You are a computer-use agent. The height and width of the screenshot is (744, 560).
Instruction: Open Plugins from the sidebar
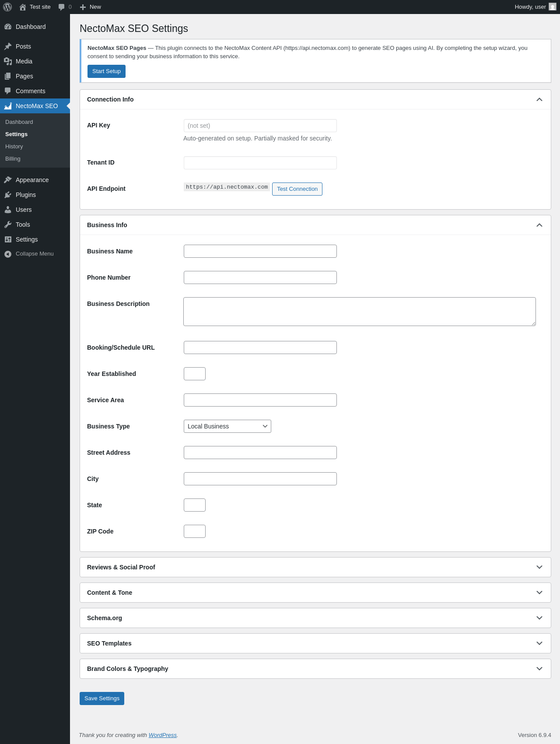(26, 195)
